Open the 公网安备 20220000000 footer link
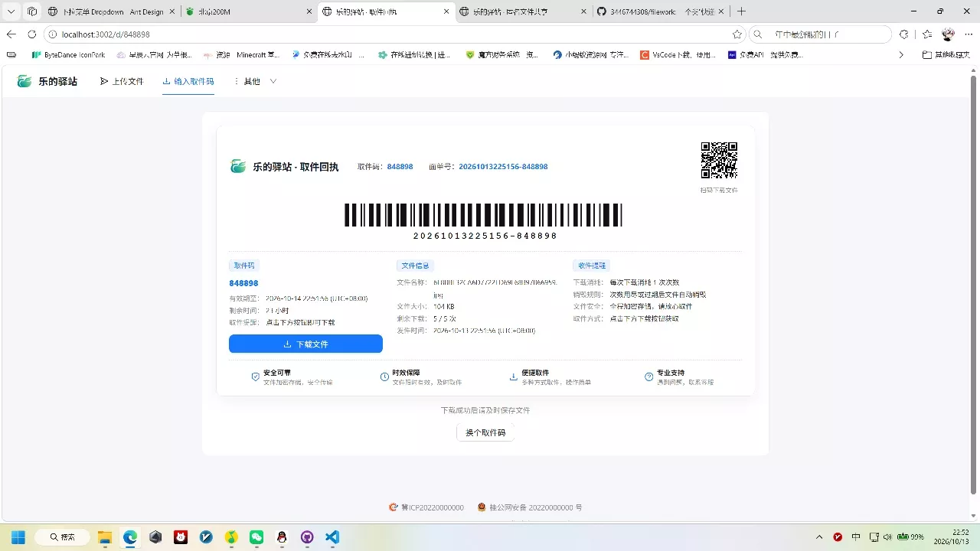980x551 pixels. tap(530, 507)
